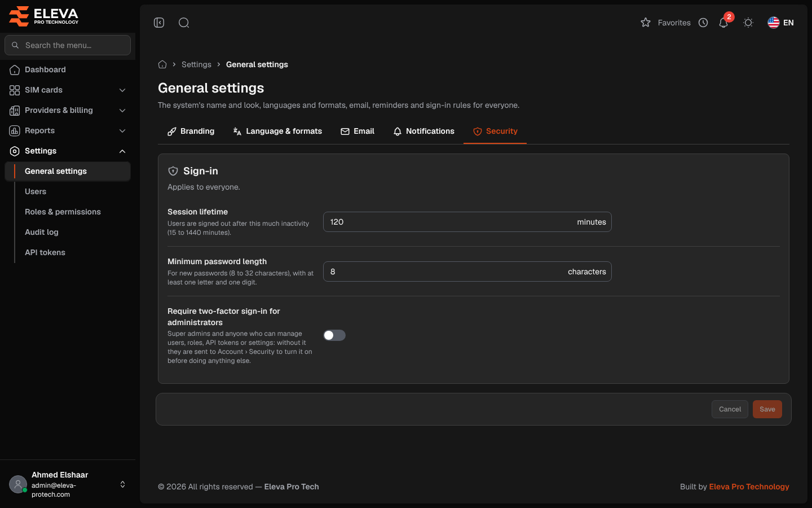Toggle light/dark theme sun icon
This screenshot has height=508, width=812.
(748, 23)
